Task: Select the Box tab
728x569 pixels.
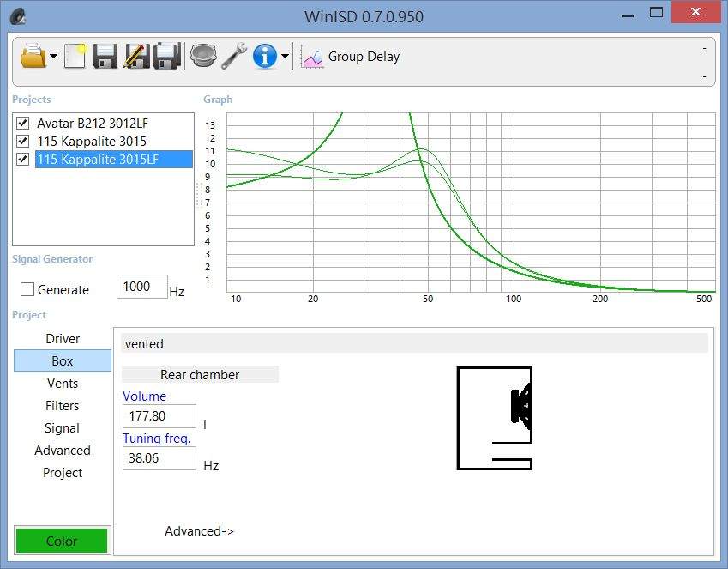Action: click(x=63, y=360)
